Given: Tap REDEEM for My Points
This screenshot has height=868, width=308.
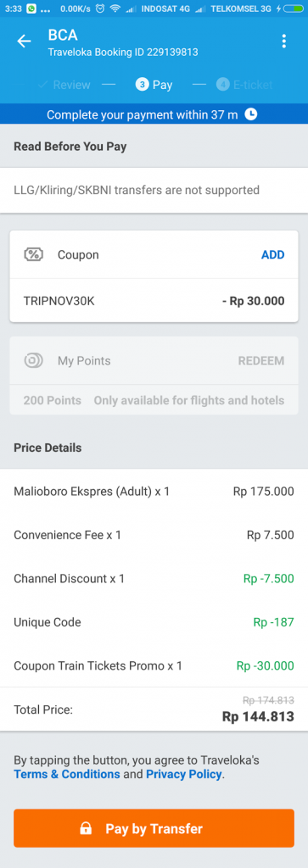Looking at the screenshot, I should pyautogui.click(x=261, y=361).
